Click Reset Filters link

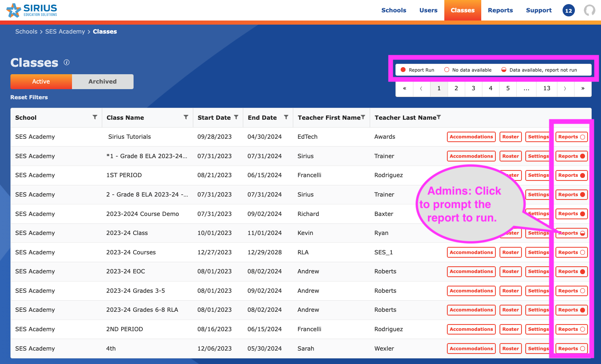pyautogui.click(x=29, y=97)
